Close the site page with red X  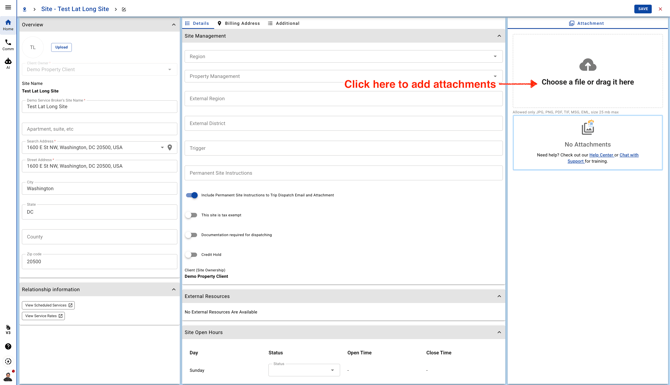(660, 9)
